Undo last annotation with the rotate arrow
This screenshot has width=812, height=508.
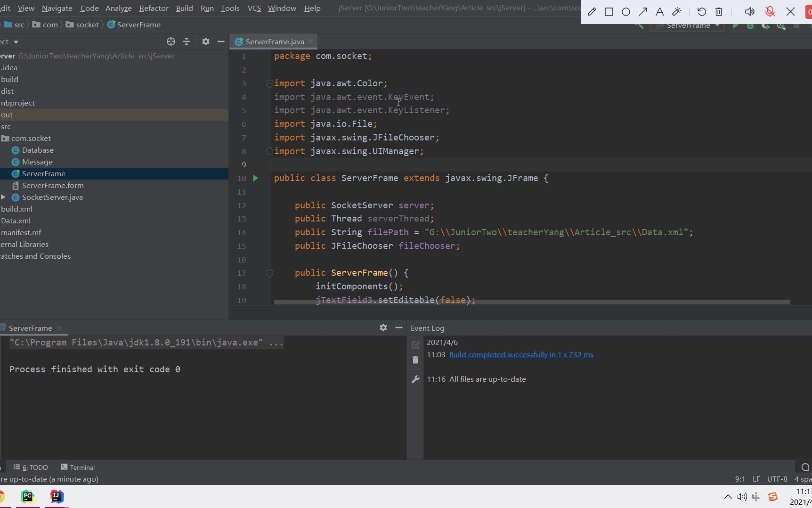coord(701,12)
